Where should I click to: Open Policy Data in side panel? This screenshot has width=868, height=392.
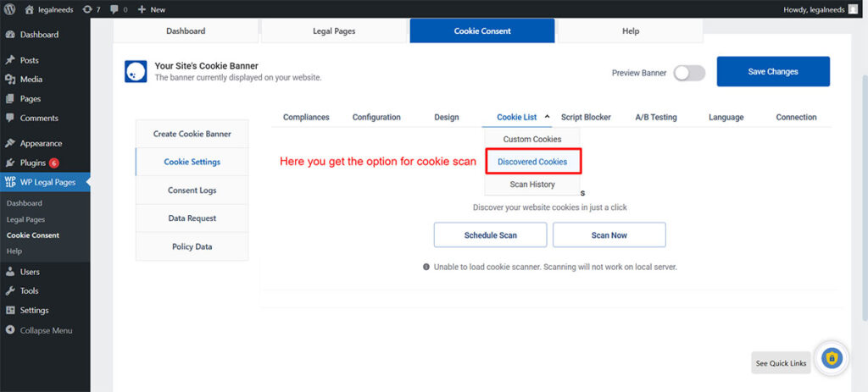point(192,246)
